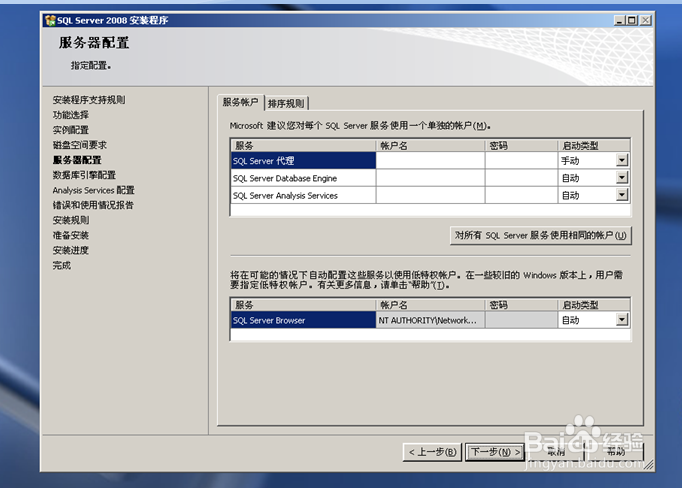Select the SQL Server Analysis Services row

[303, 195]
